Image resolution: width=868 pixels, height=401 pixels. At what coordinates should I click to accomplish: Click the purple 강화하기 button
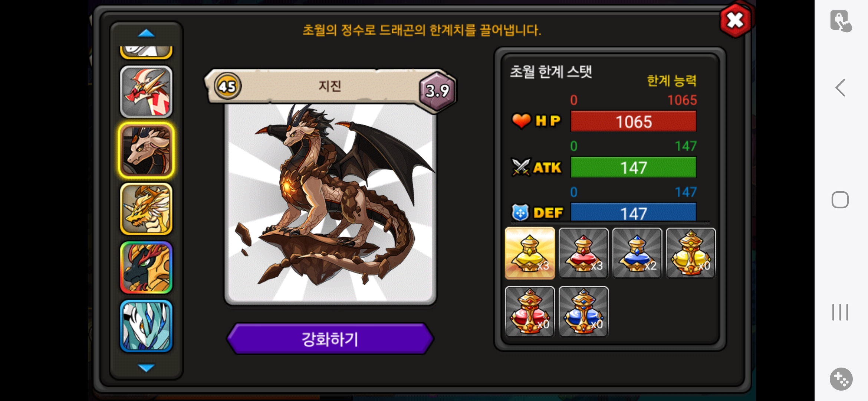click(330, 339)
